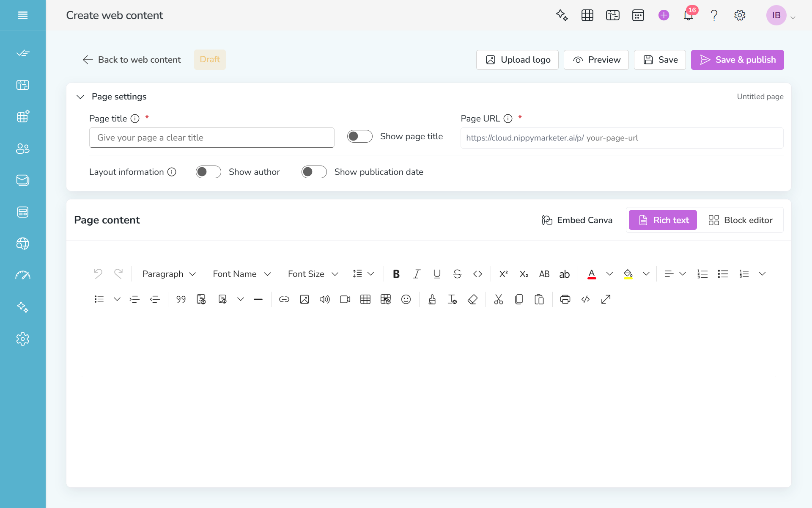The height and width of the screenshot is (508, 812).
Task: Enable Show publication date toggle
Action: click(x=314, y=172)
